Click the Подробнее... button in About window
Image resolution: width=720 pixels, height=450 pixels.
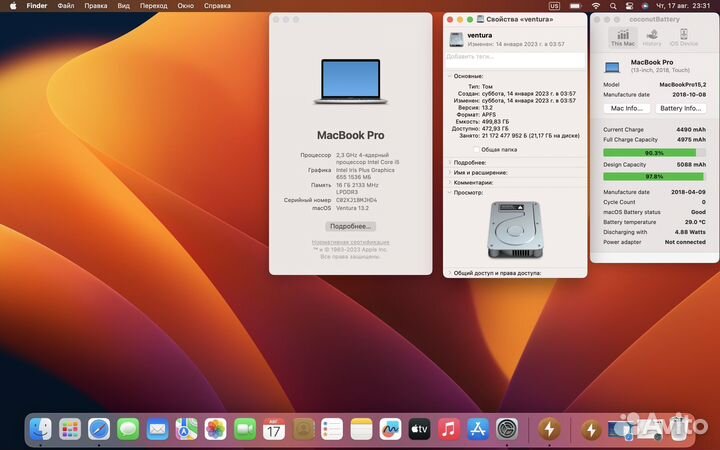click(350, 226)
